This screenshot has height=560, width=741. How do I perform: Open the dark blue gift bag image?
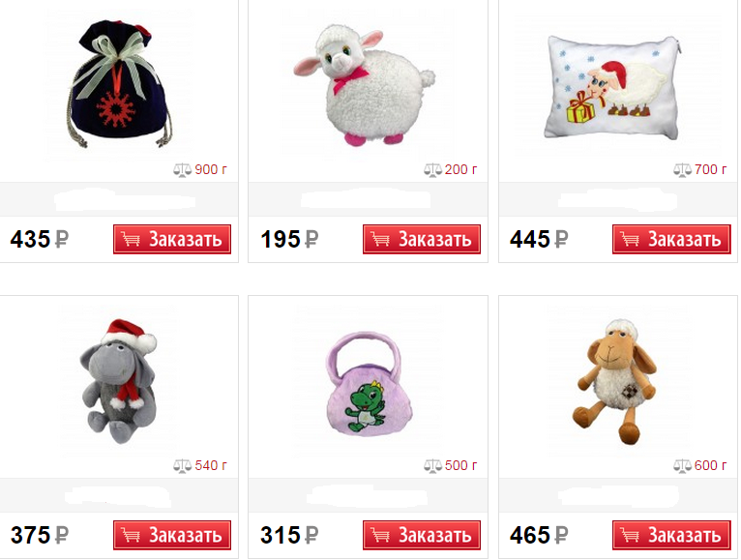(119, 84)
